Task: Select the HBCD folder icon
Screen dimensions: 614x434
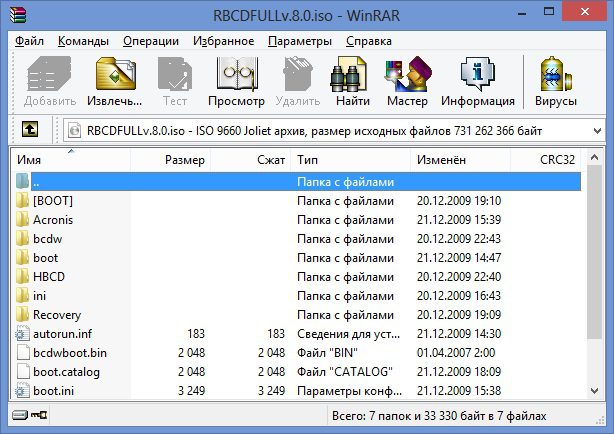Action: tap(23, 277)
